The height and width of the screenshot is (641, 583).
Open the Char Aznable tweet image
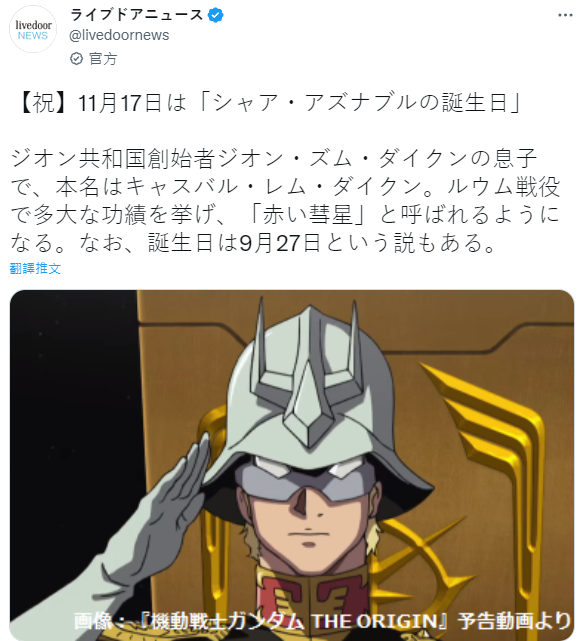pos(292,465)
